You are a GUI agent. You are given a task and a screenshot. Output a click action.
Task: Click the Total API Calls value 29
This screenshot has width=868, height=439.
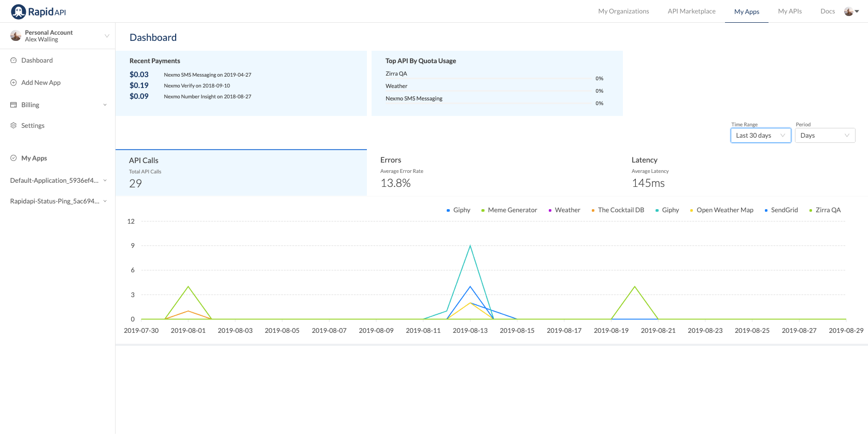(135, 184)
